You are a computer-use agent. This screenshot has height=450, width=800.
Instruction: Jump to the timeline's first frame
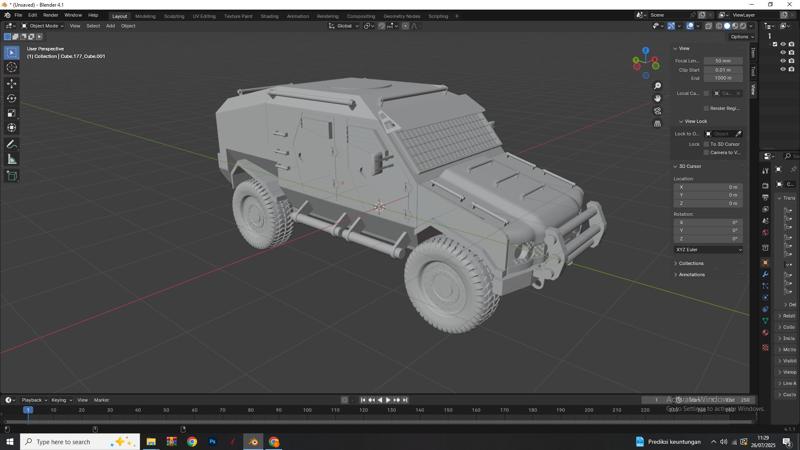point(363,400)
